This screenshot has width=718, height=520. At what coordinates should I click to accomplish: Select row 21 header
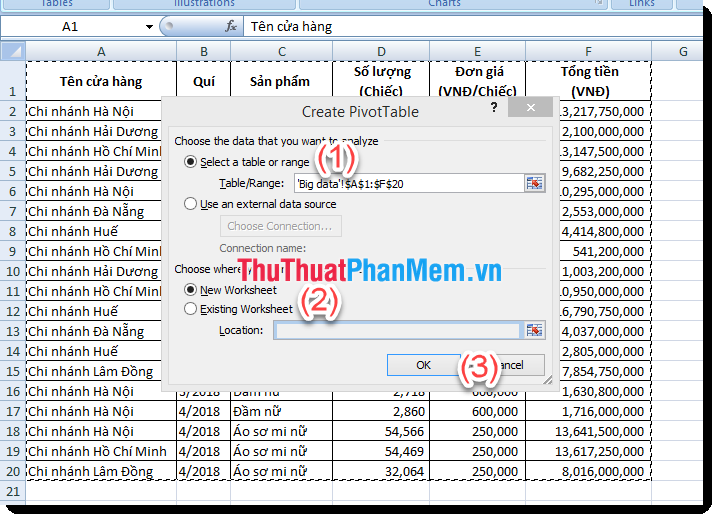[13, 491]
